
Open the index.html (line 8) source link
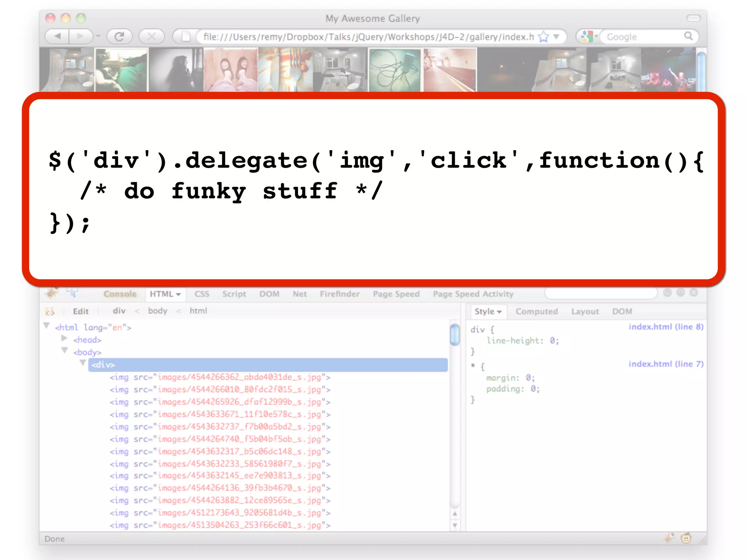click(x=666, y=327)
